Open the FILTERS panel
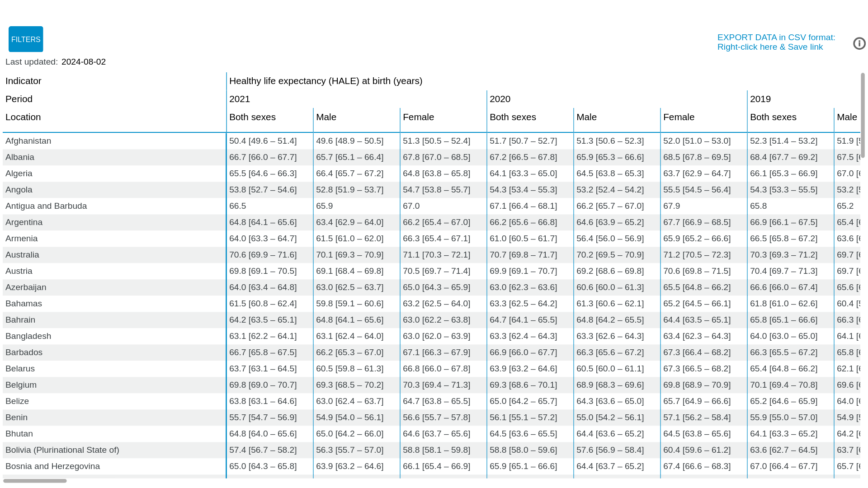 (26, 39)
